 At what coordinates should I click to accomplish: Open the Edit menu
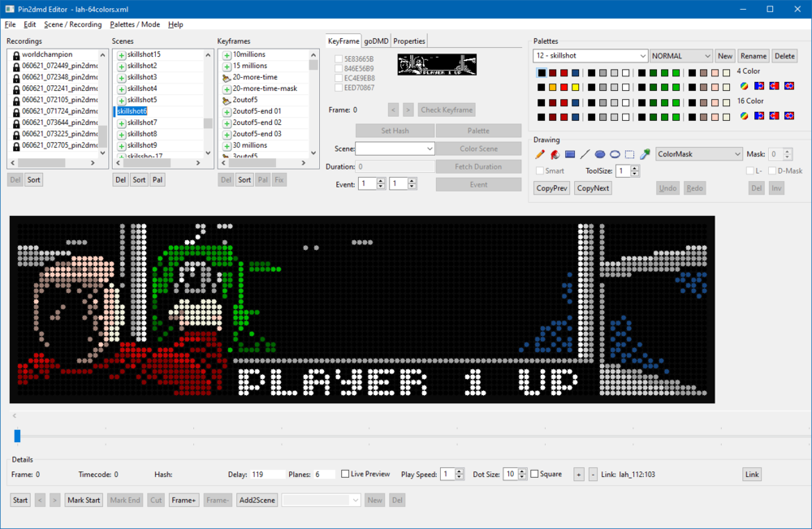click(29, 24)
